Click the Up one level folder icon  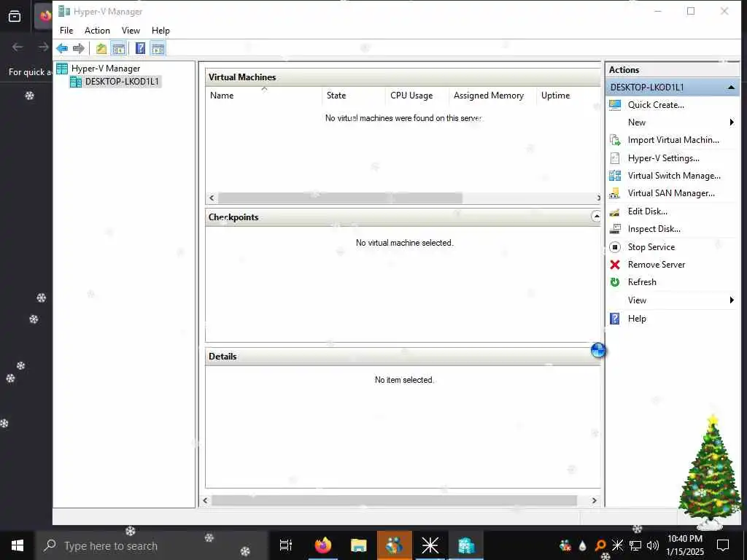point(101,48)
